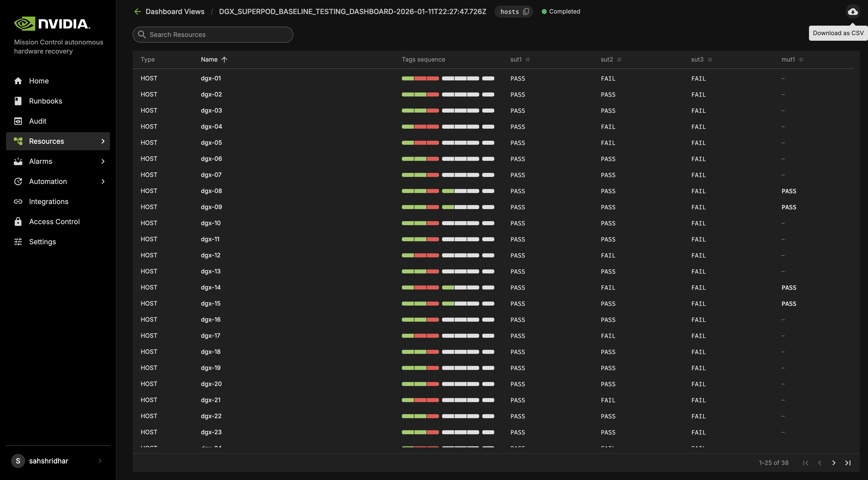868x480 pixels.
Task: Click the hash icon next to sut3
Action: (710, 60)
